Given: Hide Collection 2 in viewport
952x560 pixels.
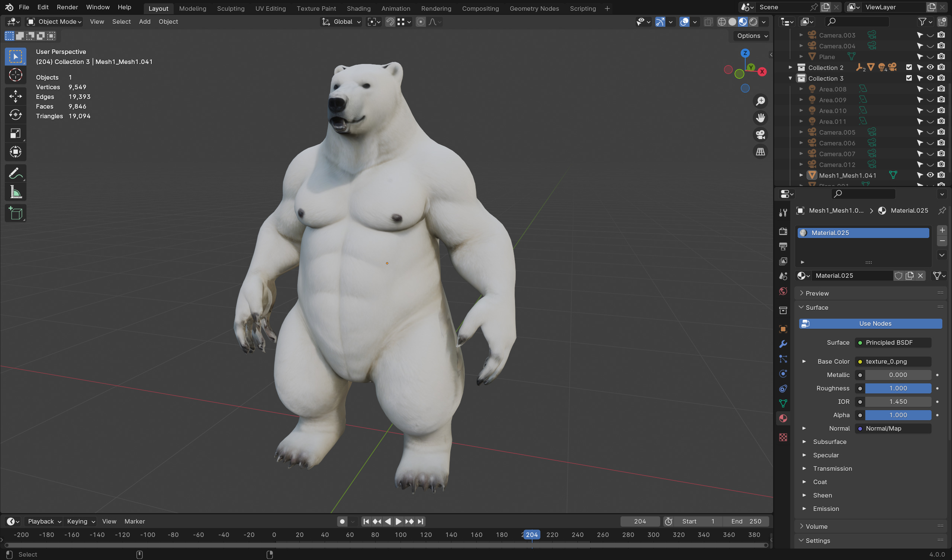Looking at the screenshot, I should [930, 68].
